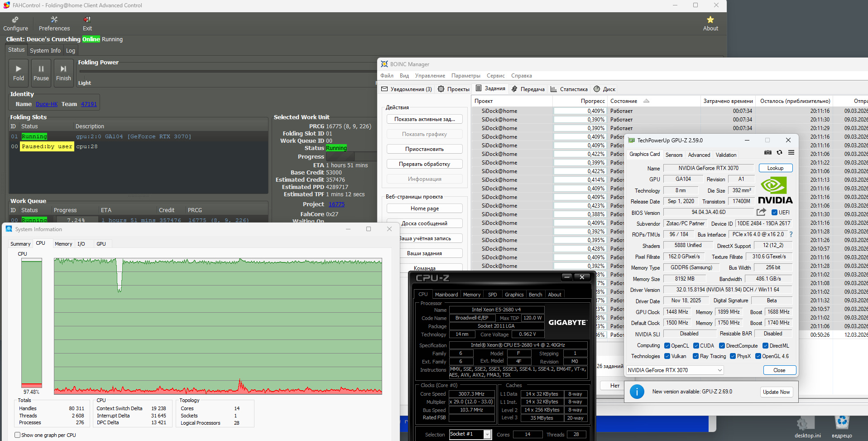Click the sort arrow on Состояние column
The height and width of the screenshot is (441, 868).
(646, 101)
